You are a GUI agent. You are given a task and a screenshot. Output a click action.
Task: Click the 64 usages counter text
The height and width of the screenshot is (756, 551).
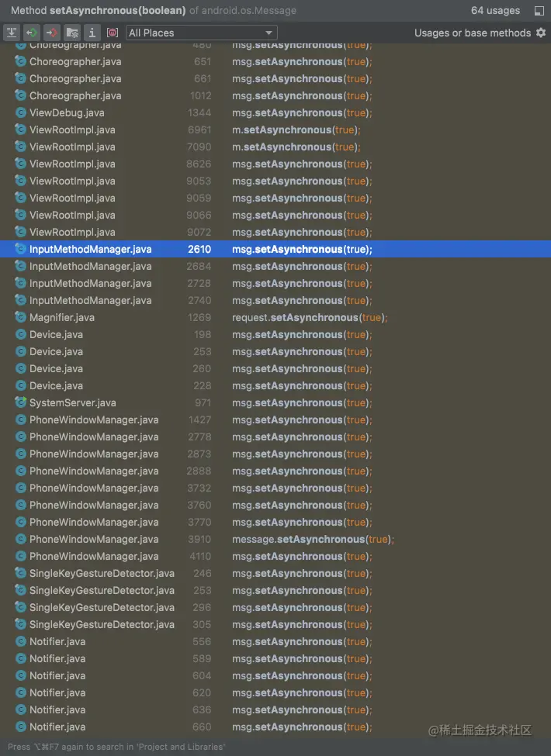(x=496, y=11)
